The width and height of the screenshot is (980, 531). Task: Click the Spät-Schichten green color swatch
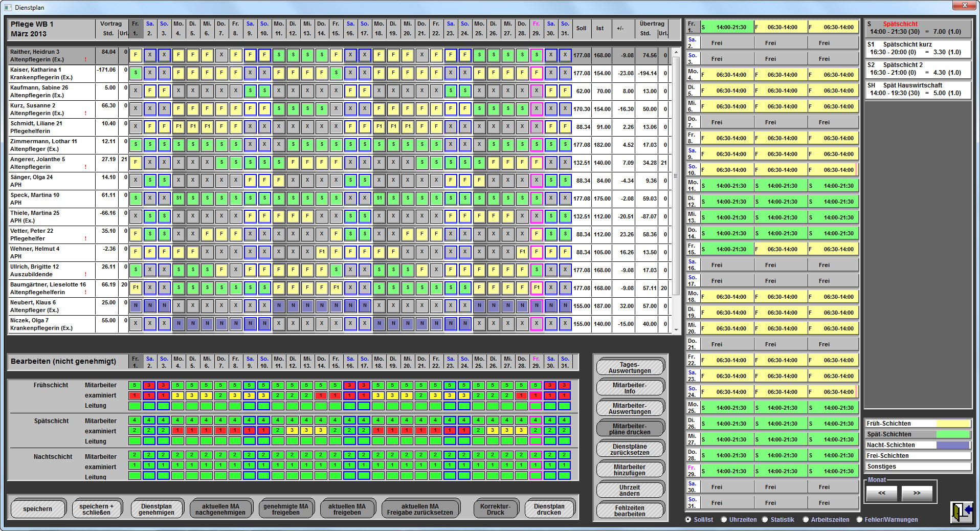coord(953,434)
